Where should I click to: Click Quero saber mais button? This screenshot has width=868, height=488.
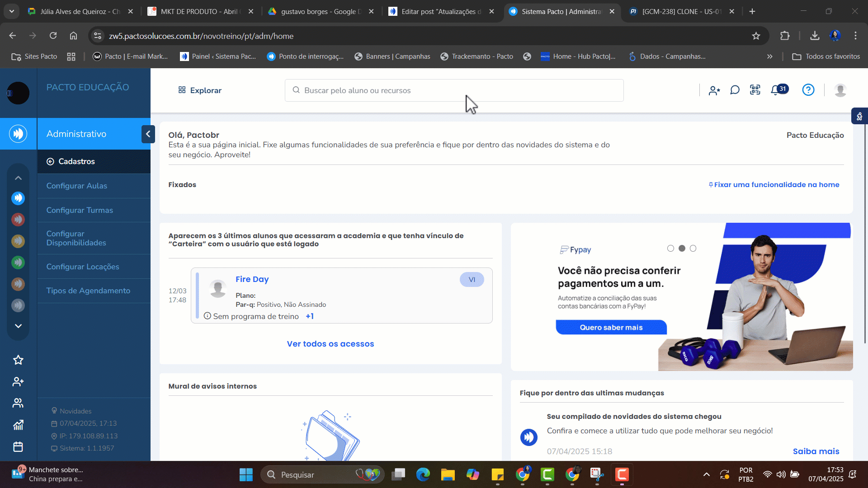tap(611, 327)
